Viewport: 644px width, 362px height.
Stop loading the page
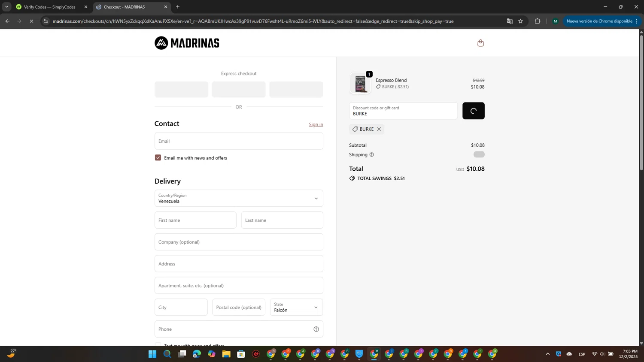pos(31,21)
